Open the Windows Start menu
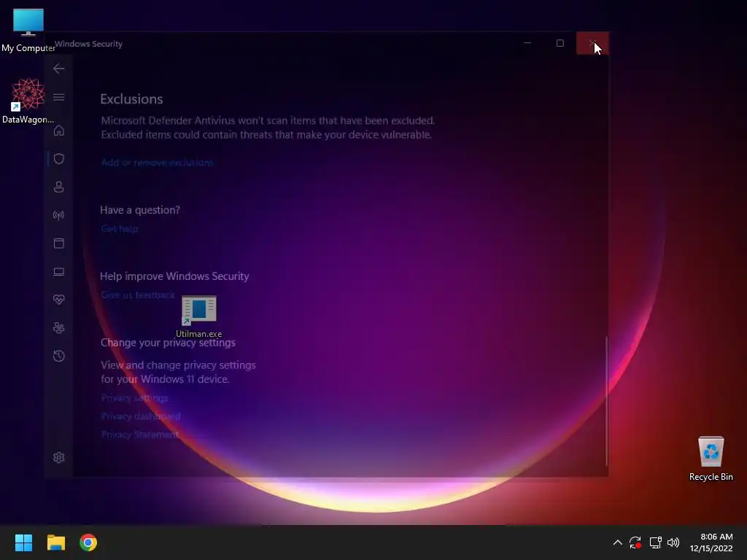747x560 pixels. pos(23,542)
